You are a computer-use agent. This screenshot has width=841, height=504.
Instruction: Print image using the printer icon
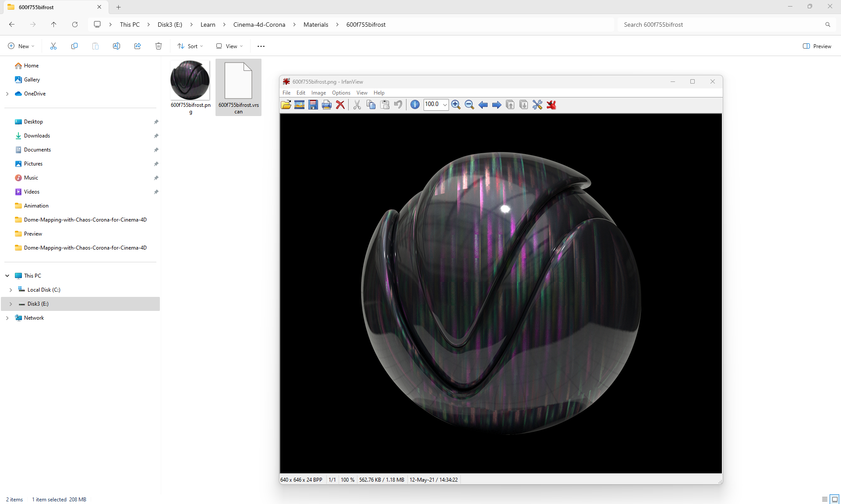coord(327,105)
